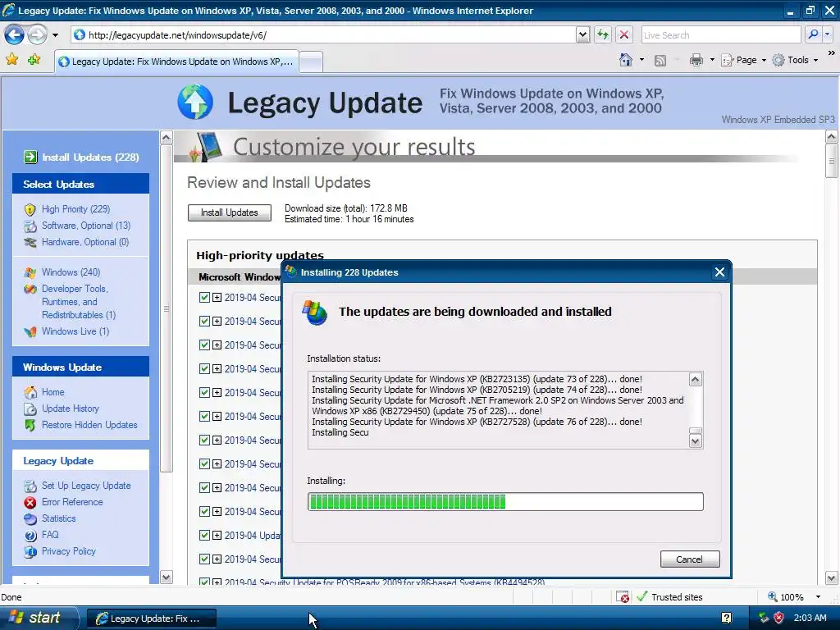Select the Legacy Update browser tab

tap(176, 62)
